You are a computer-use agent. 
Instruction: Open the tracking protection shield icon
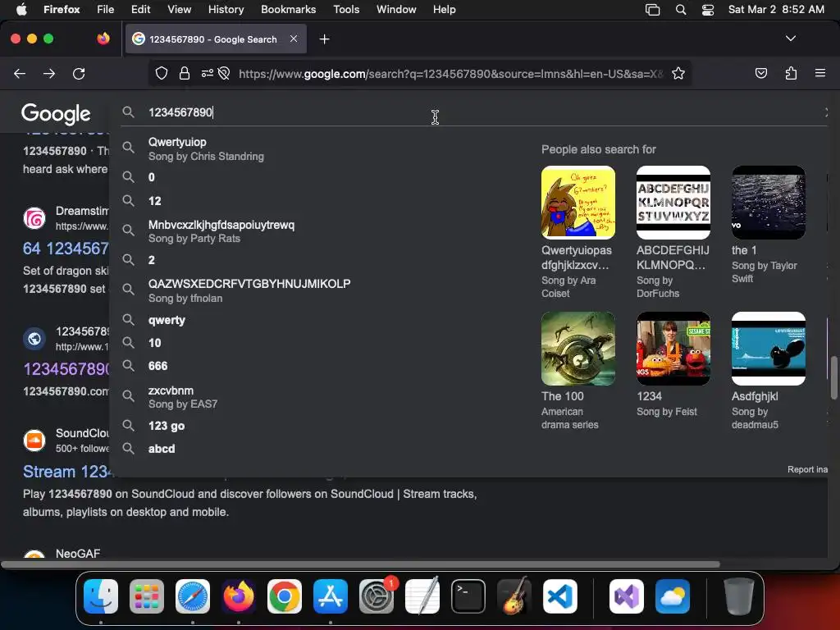pos(162,73)
